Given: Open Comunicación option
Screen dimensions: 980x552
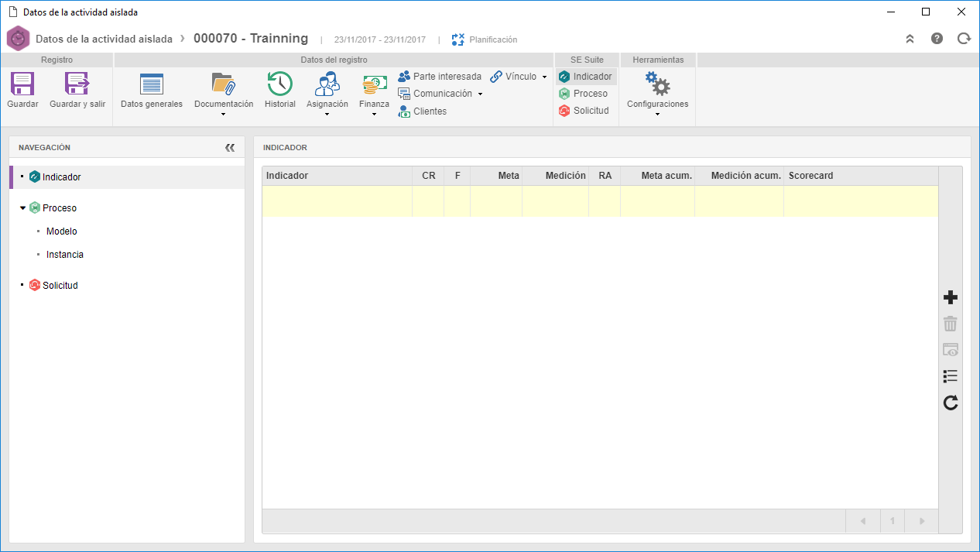Looking at the screenshot, I should click(435, 94).
